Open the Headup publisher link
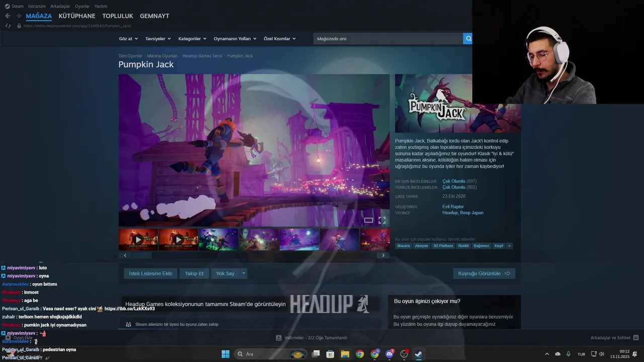Viewport: 644px width, 362px height. tap(449, 213)
